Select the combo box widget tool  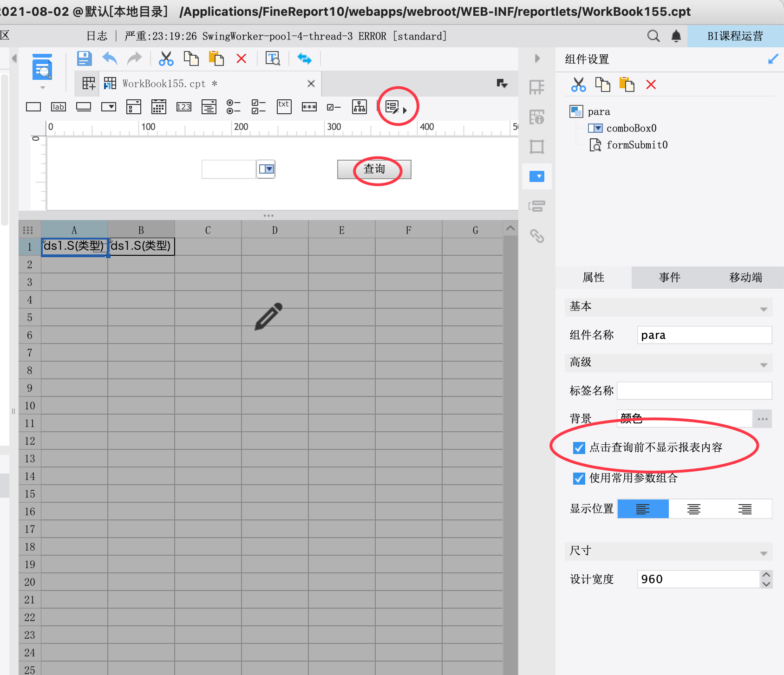point(109,107)
